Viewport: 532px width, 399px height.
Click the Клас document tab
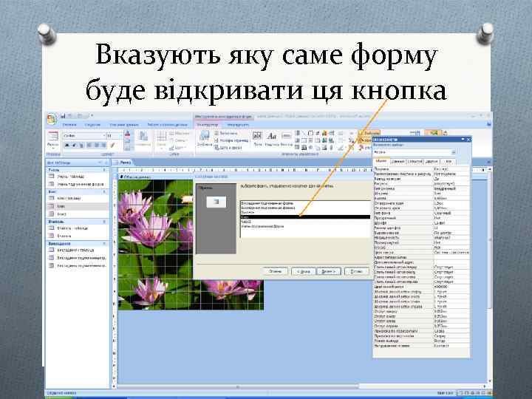click(x=122, y=163)
